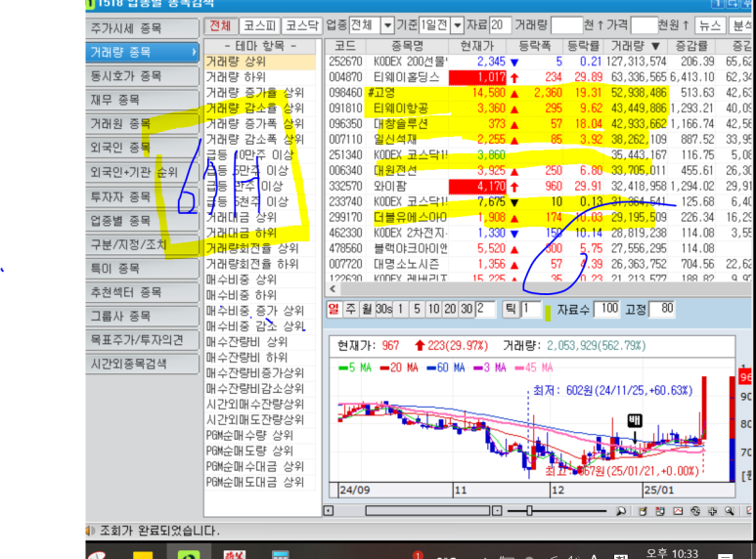This screenshot has width=756, height=559.
Task: Click the 자료 count input field
Action: (500, 25)
